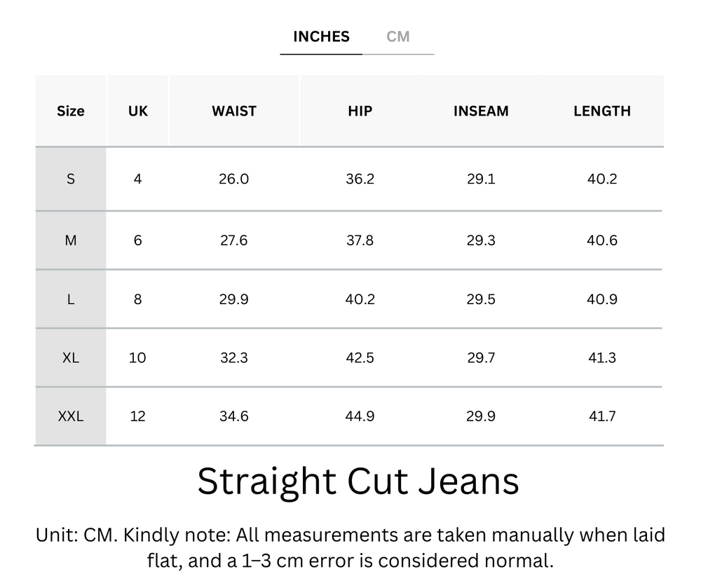Click the length value 41.3 for size XL
The width and height of the screenshot is (701, 588).
[602, 357]
